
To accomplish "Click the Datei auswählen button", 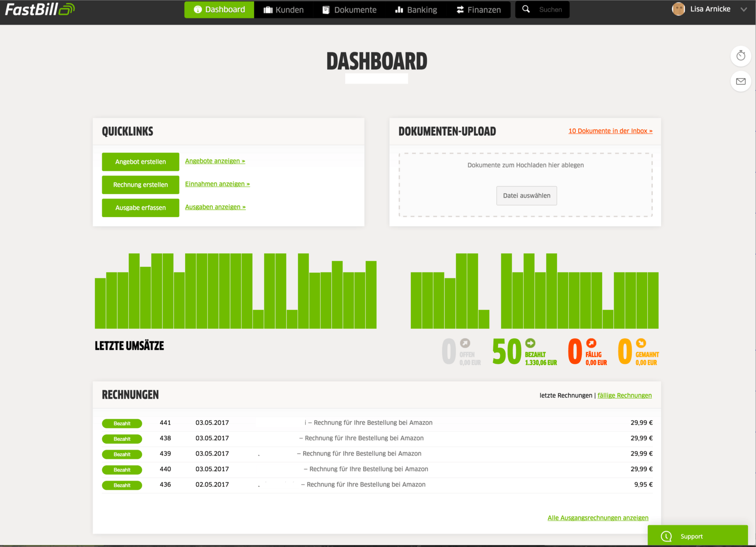I will [x=527, y=196].
